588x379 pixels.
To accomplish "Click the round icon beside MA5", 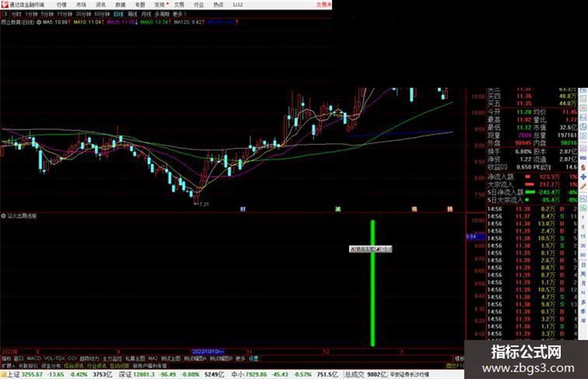I will pos(39,22).
